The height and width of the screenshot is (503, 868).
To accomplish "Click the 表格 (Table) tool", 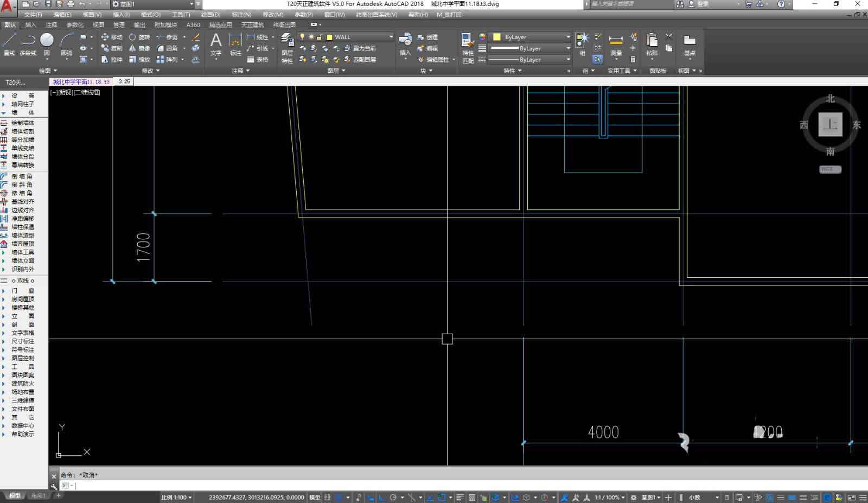I will (258, 60).
